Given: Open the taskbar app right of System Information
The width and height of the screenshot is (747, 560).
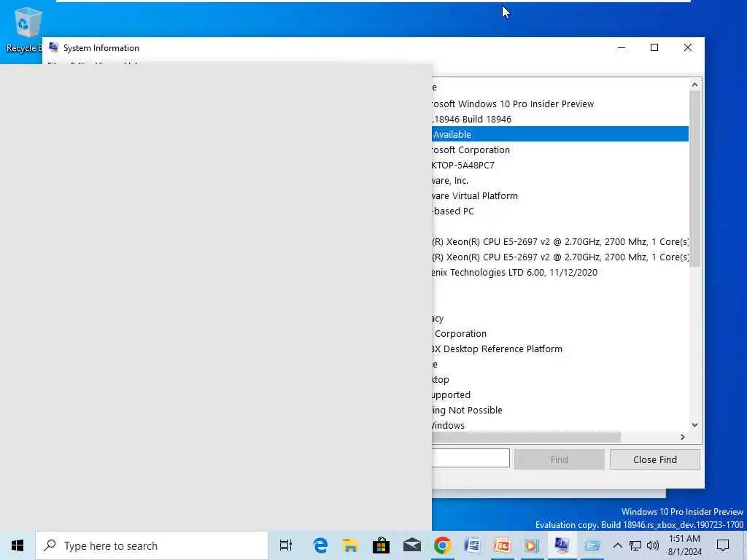Looking at the screenshot, I should [592, 545].
